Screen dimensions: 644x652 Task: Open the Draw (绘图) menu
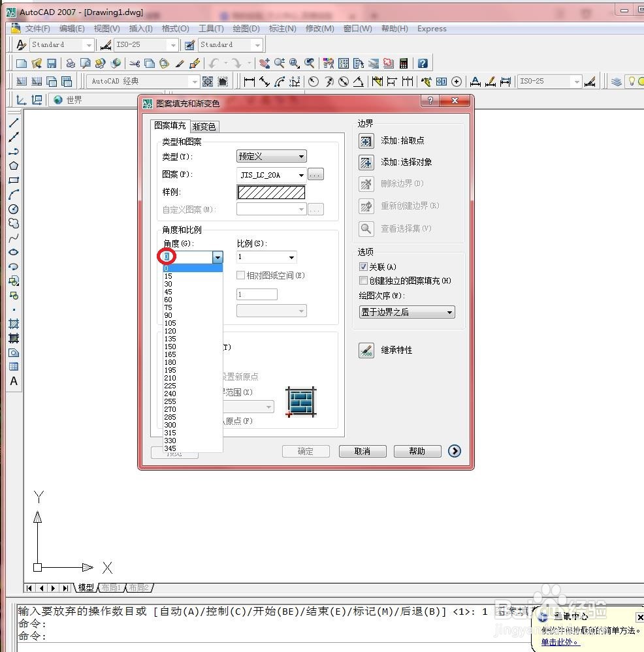[x=246, y=29]
